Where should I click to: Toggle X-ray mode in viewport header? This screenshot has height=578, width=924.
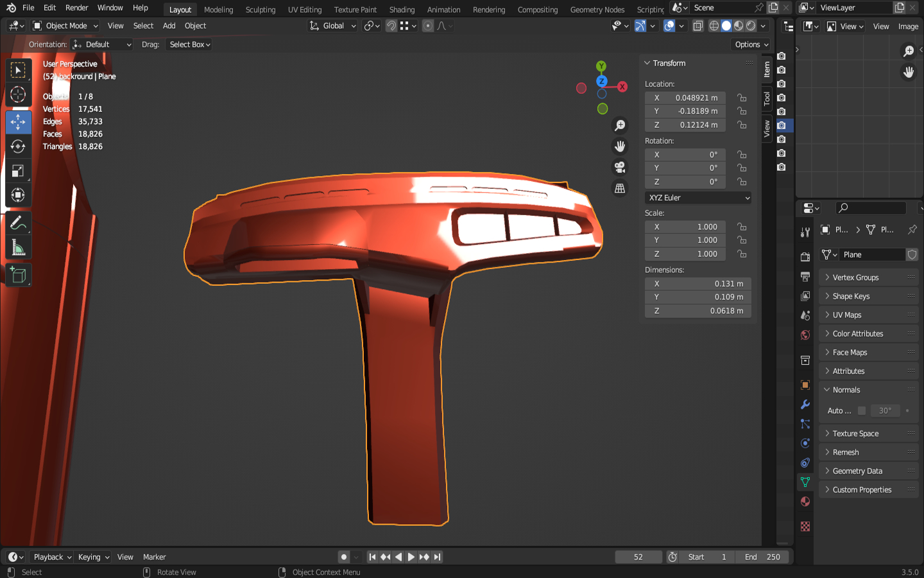697,26
